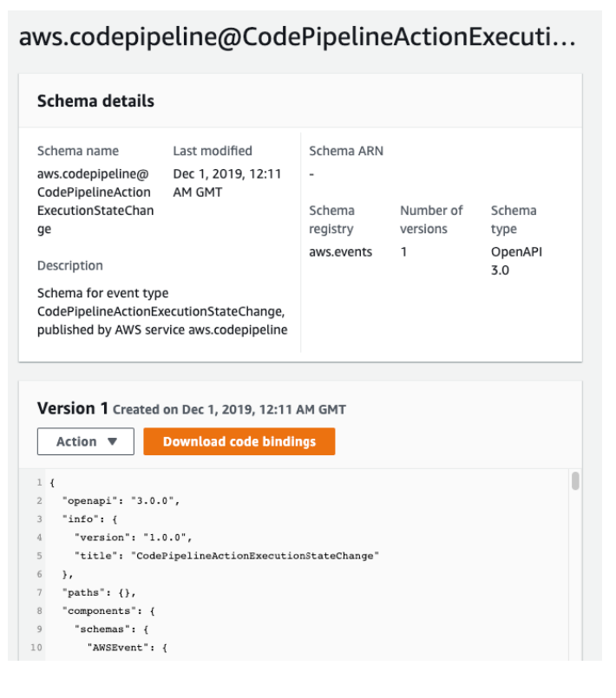Image resolution: width=616 pixels, height=698 pixels.
Task: Select the schema name value starting aws.codepipeline@
Action: 95,201
